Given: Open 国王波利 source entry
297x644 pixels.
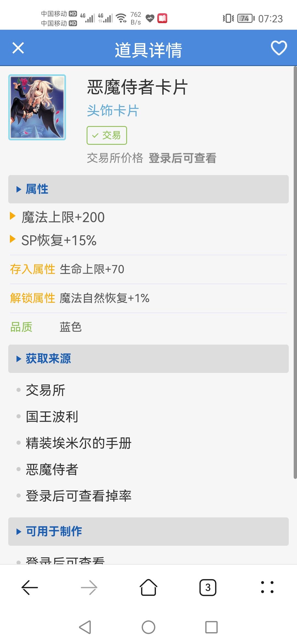Looking at the screenshot, I should pyautogui.click(x=52, y=417).
